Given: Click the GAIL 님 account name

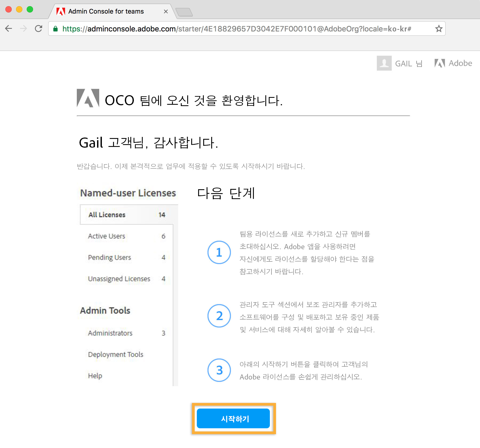Looking at the screenshot, I should point(409,64).
